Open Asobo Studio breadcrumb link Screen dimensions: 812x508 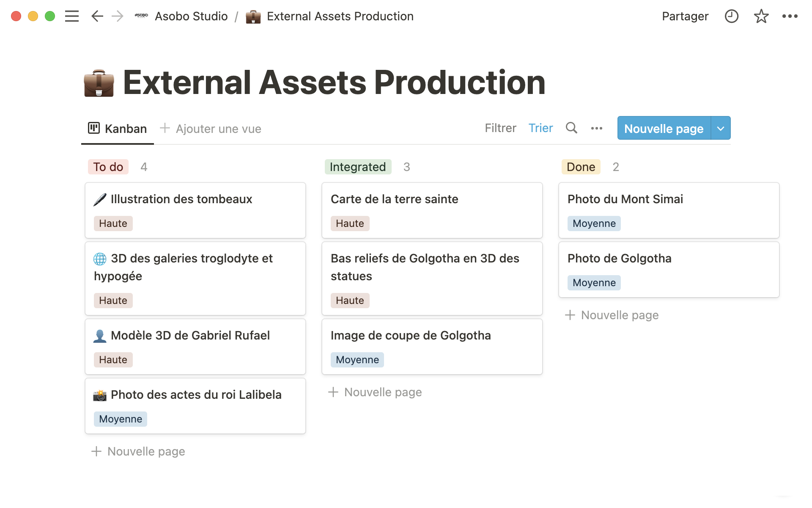coord(191,16)
